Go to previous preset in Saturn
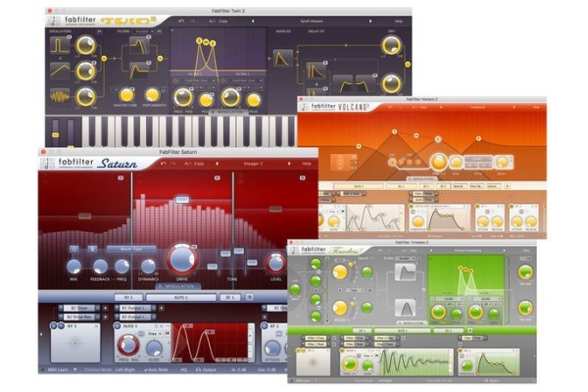 (217, 164)
